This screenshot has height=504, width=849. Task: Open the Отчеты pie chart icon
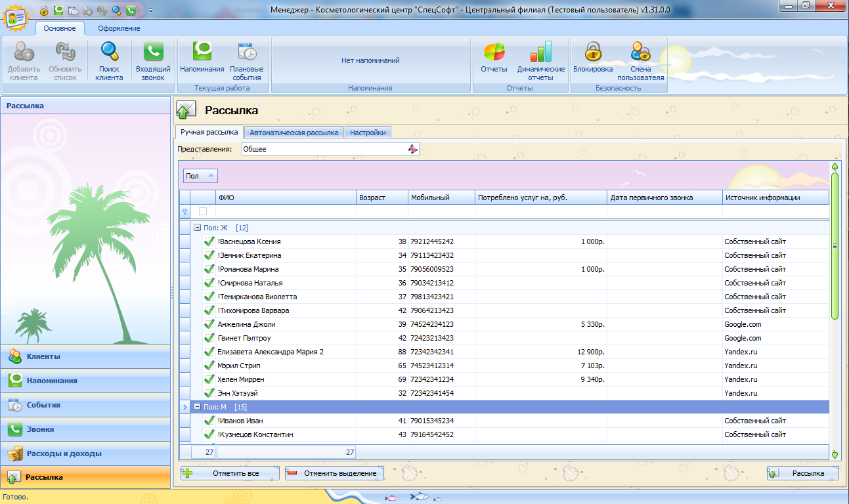494,52
